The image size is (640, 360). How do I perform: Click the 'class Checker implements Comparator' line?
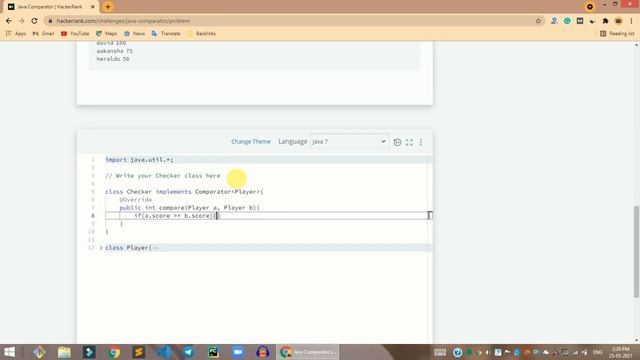(184, 191)
